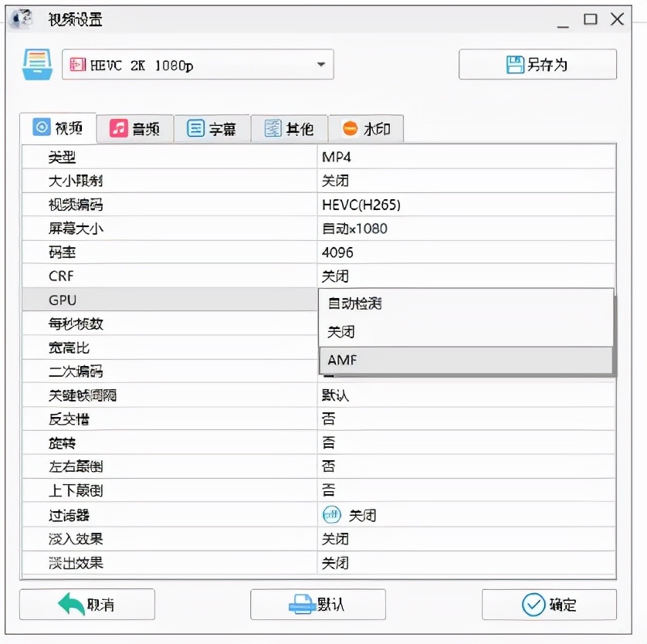The height and width of the screenshot is (644, 647).
Task: Click the Save As floppy disk icon
Action: coord(515,65)
